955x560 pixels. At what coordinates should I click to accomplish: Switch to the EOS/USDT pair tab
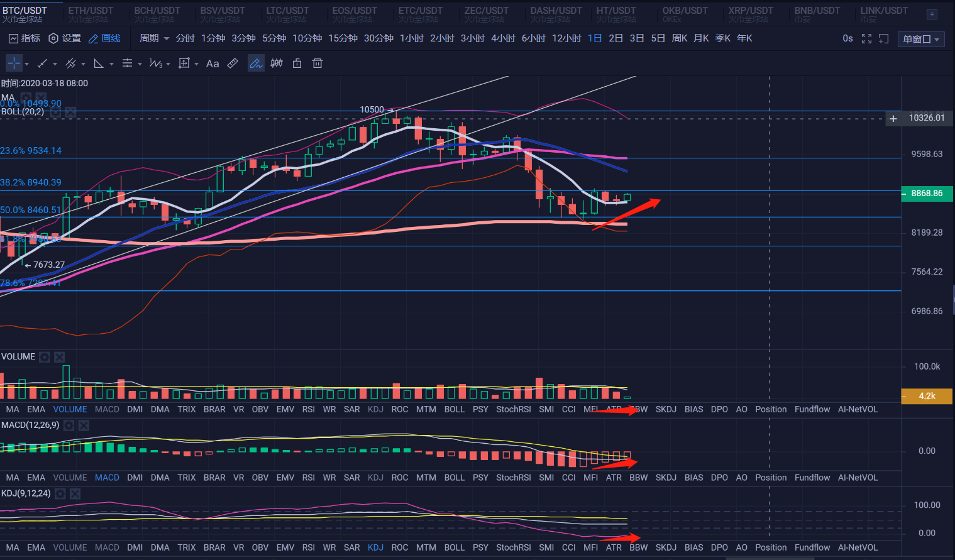[355, 14]
